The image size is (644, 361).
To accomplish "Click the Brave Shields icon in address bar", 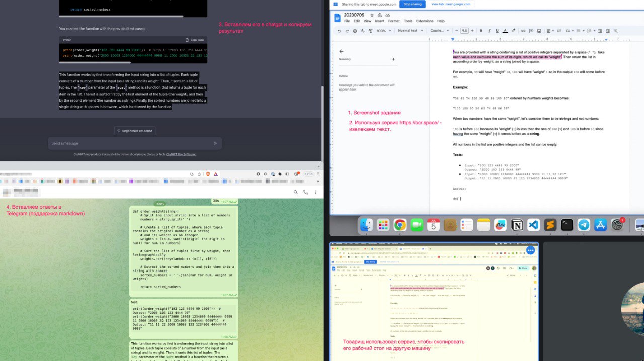I will (207, 174).
